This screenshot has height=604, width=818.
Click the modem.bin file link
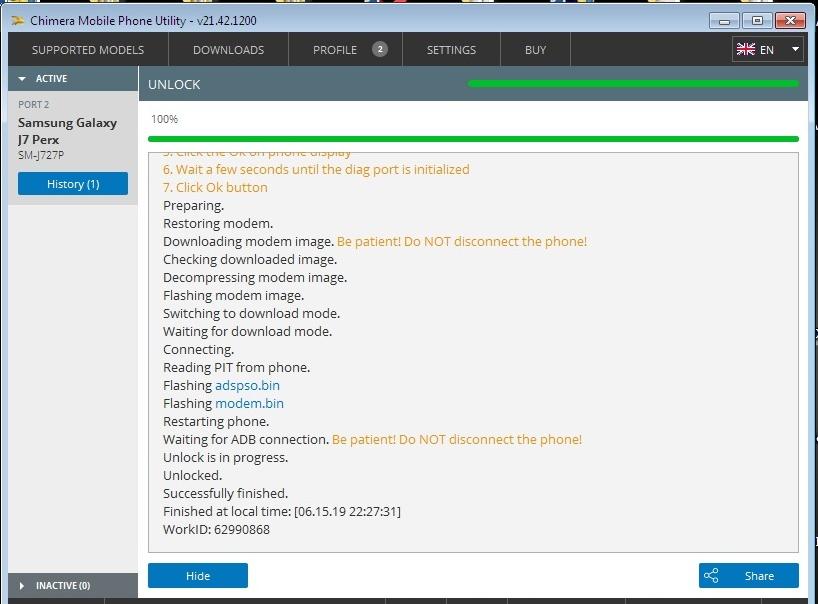[x=249, y=404]
